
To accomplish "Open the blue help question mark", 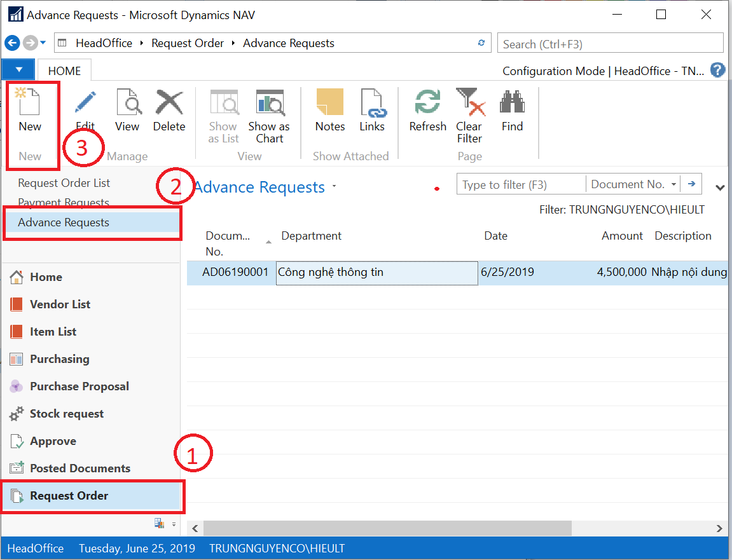I will (x=717, y=71).
